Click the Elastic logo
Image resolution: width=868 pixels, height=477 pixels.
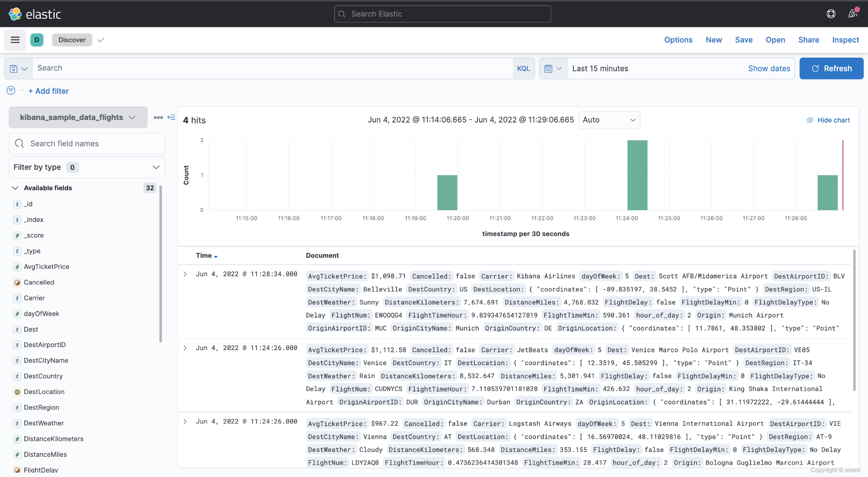(35, 14)
